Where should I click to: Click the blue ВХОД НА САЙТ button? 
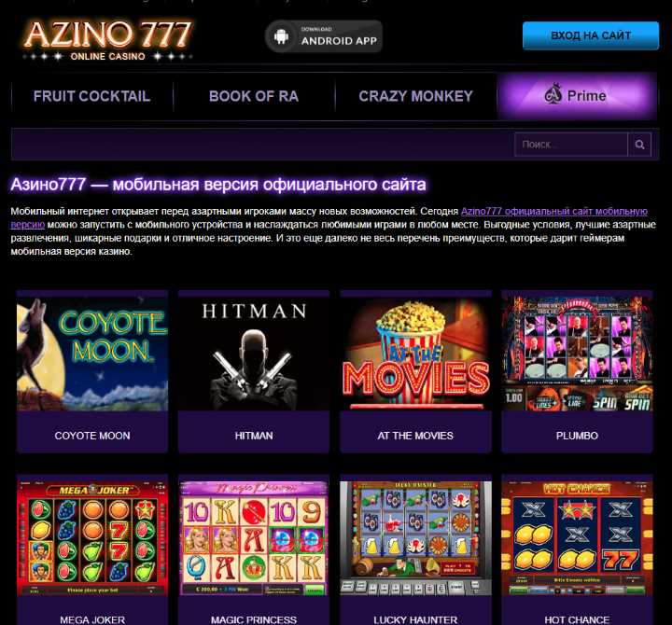[591, 35]
